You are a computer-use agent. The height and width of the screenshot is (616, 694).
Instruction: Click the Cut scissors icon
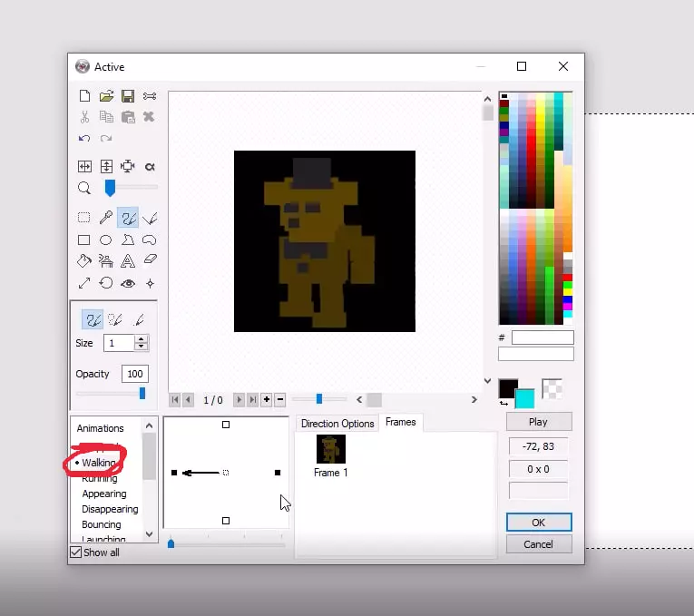pos(84,117)
